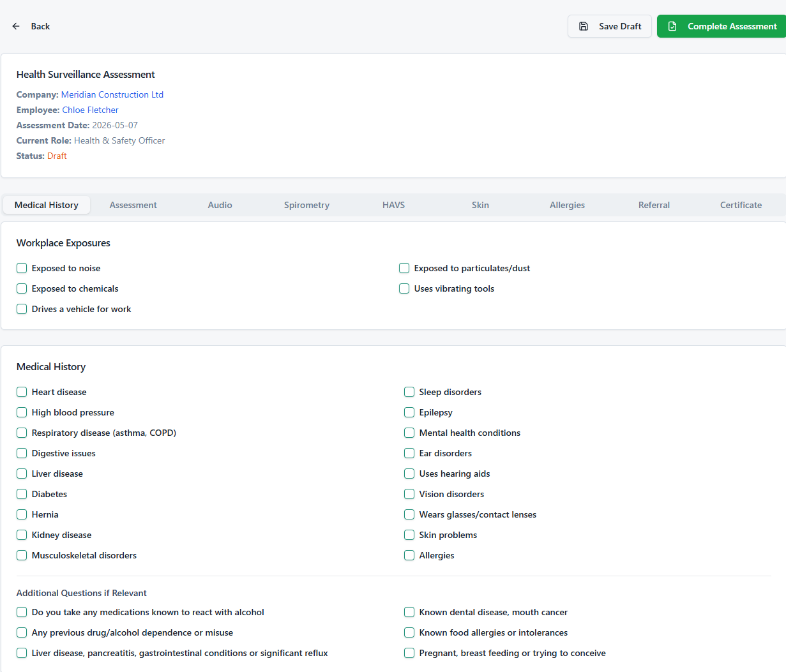Switch to the Referral tab
786x672 pixels.
654,205
